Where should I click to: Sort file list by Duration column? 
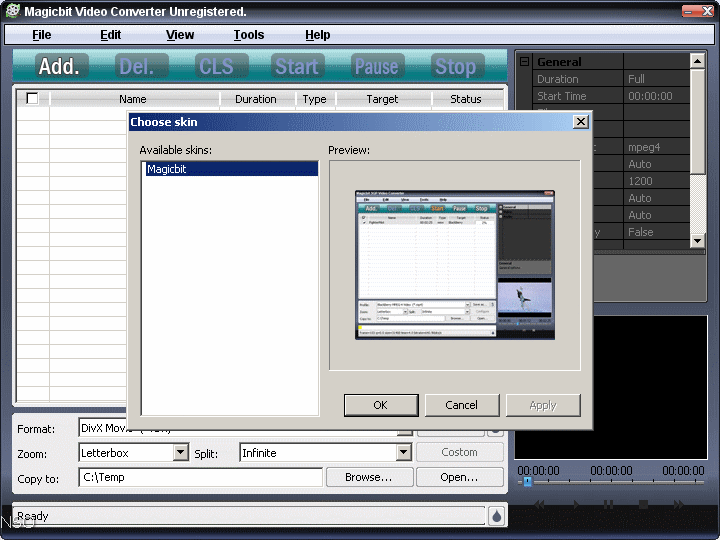point(256,99)
